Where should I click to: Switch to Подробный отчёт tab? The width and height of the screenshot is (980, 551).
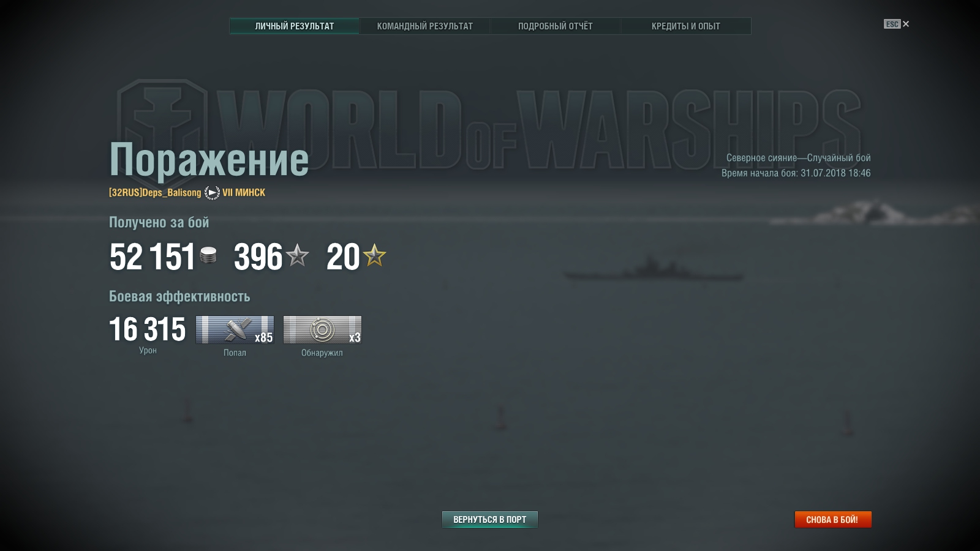pyautogui.click(x=555, y=26)
